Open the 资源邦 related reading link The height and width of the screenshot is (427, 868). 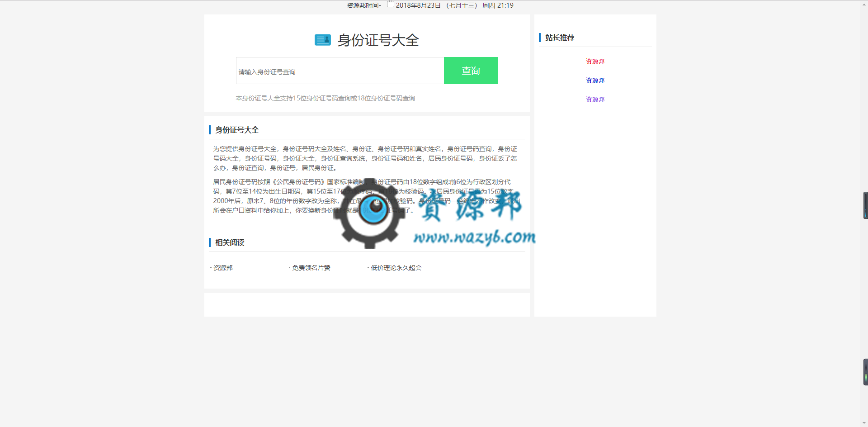click(x=223, y=268)
